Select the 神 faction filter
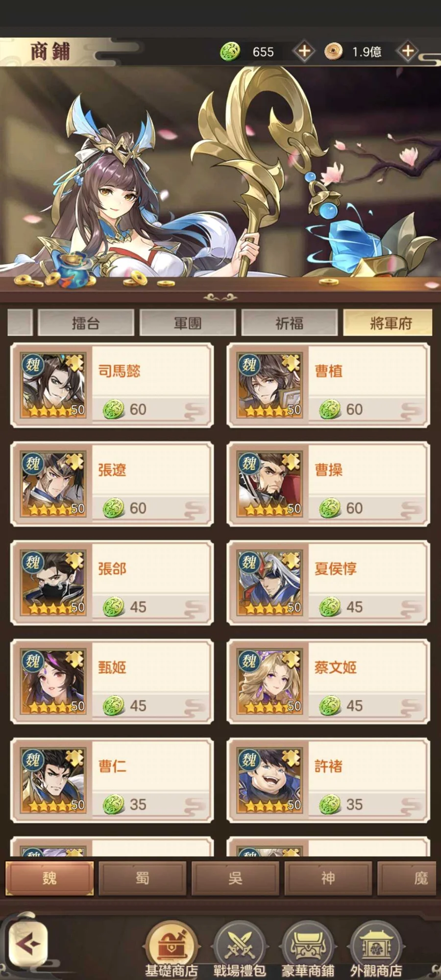The height and width of the screenshot is (980, 441). pos(328,878)
